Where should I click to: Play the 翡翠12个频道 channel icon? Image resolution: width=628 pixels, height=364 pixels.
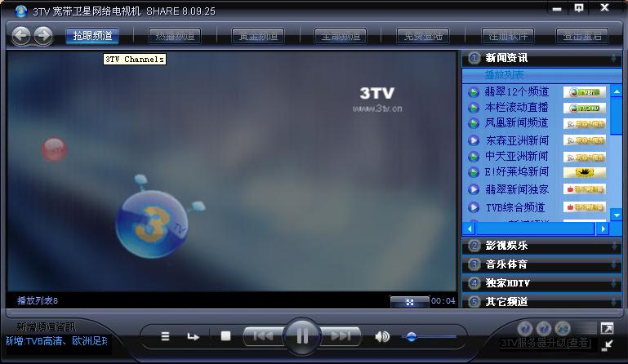pos(474,92)
